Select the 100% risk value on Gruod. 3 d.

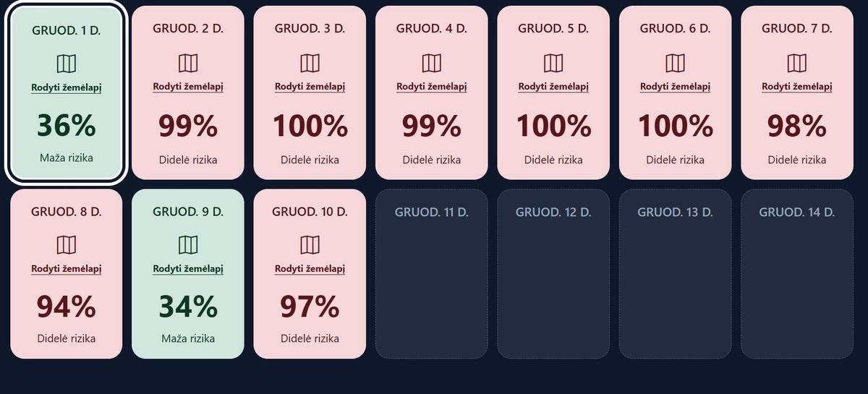(x=310, y=127)
